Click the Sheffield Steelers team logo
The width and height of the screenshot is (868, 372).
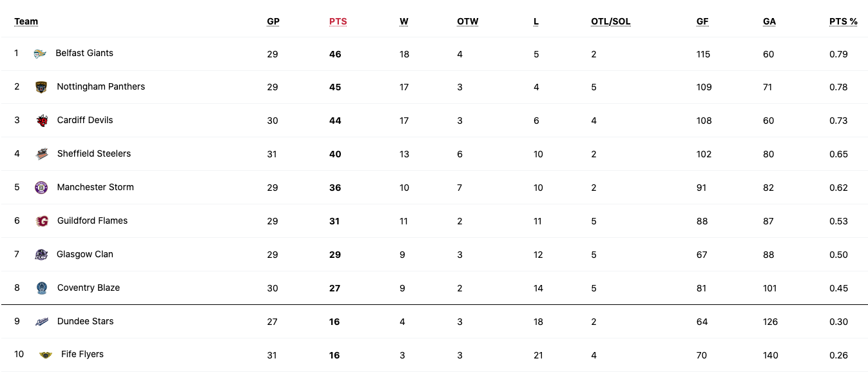point(41,154)
